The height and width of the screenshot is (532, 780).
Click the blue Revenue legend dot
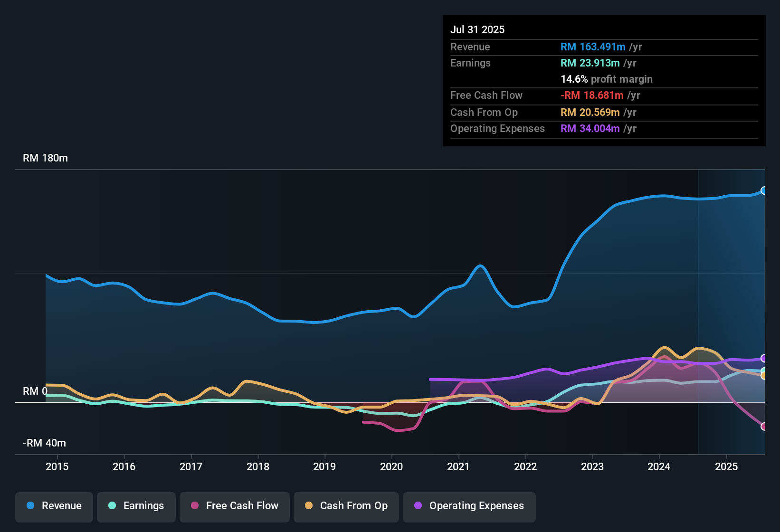[30, 505]
